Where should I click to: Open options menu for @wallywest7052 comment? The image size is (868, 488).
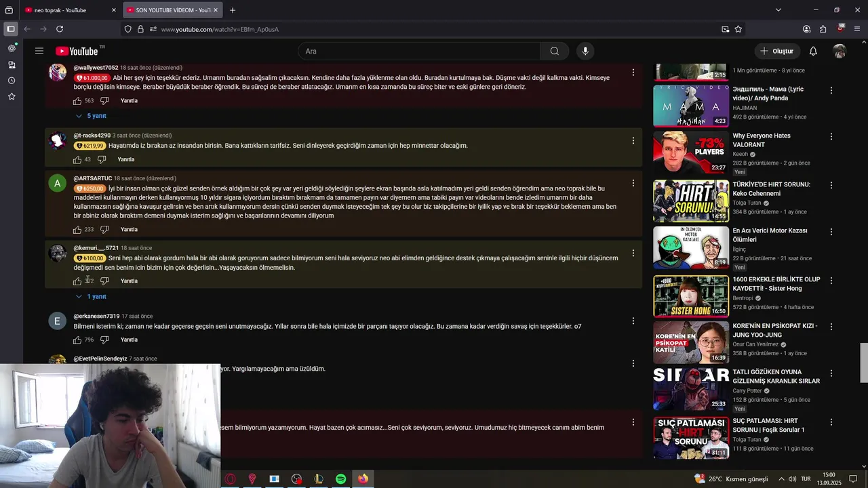tap(633, 73)
